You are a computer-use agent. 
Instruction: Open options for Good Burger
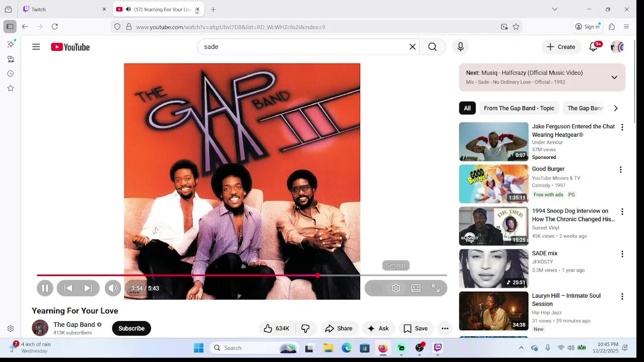(x=620, y=169)
